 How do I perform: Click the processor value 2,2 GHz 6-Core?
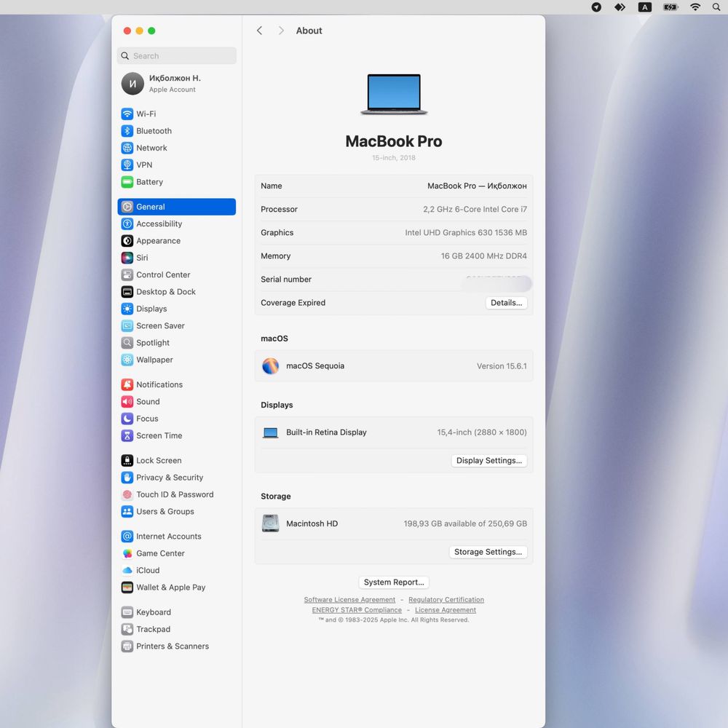[475, 210]
